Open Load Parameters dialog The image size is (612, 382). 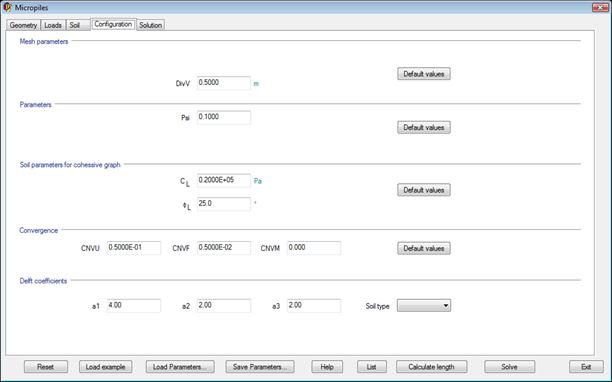point(180,367)
